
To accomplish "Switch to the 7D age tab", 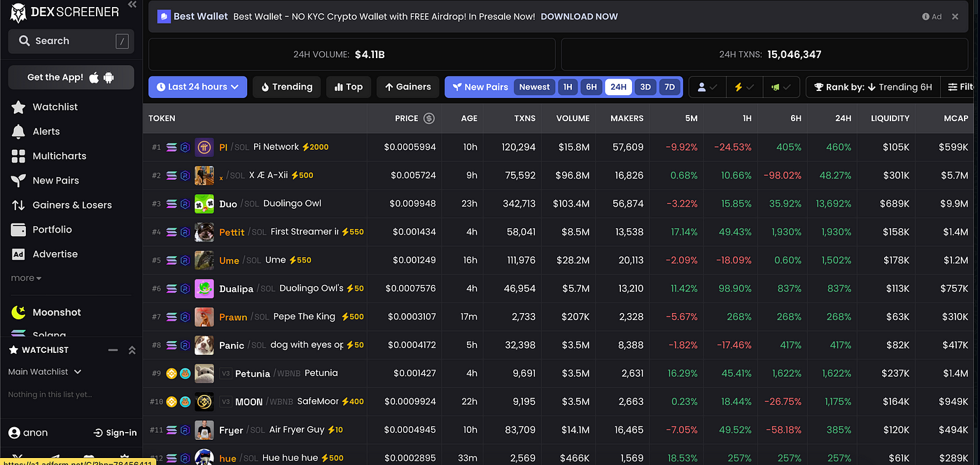I will 669,87.
